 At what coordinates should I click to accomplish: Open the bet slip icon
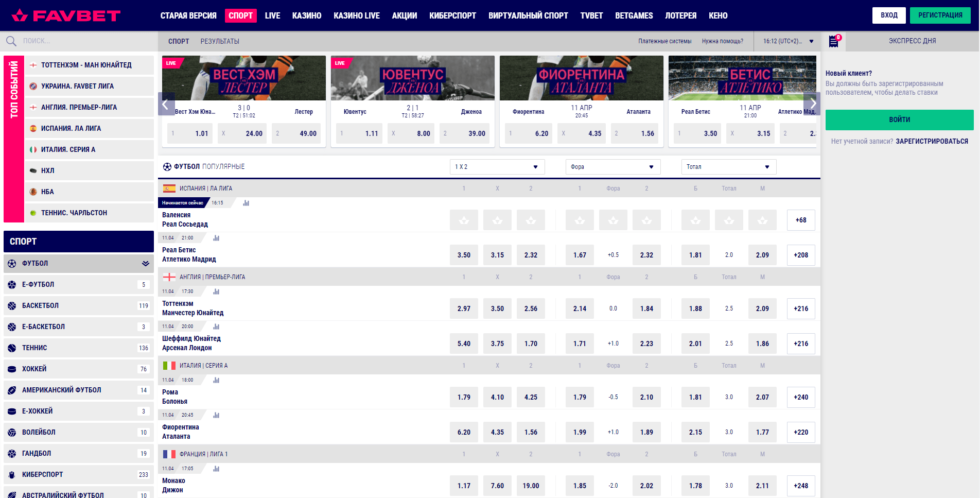pyautogui.click(x=833, y=41)
